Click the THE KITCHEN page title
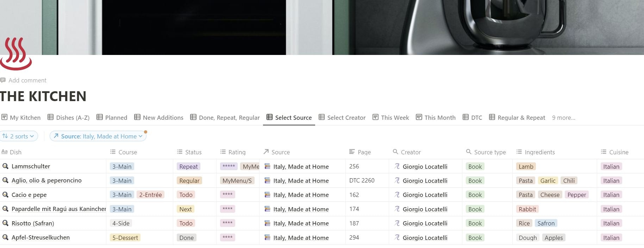Image resolution: width=644 pixels, height=248 pixels. point(43,96)
